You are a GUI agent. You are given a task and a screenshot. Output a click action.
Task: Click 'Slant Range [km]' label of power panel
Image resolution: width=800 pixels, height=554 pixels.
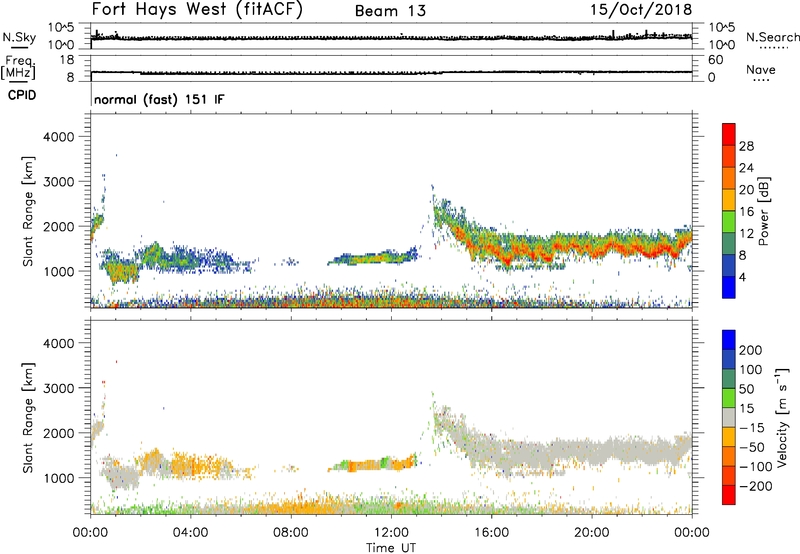28,211
